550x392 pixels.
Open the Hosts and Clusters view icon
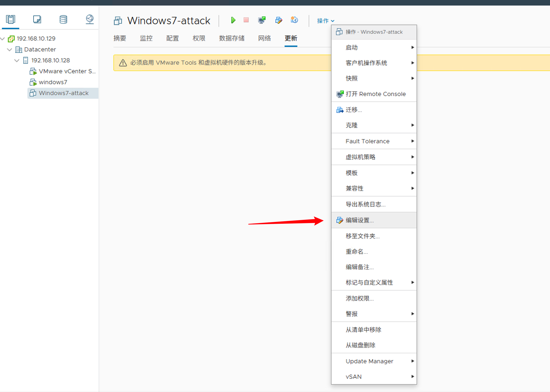tap(11, 19)
